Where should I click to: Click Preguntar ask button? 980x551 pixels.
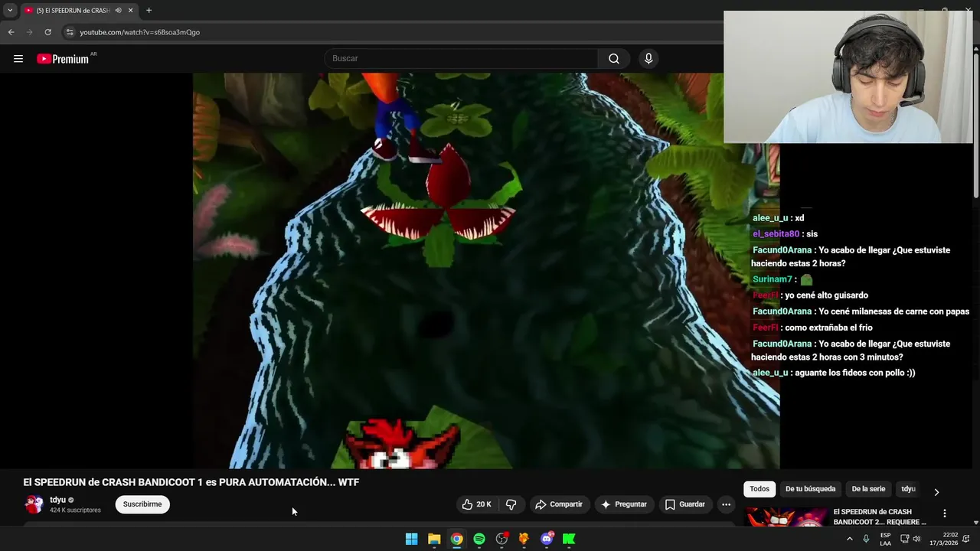coord(624,504)
